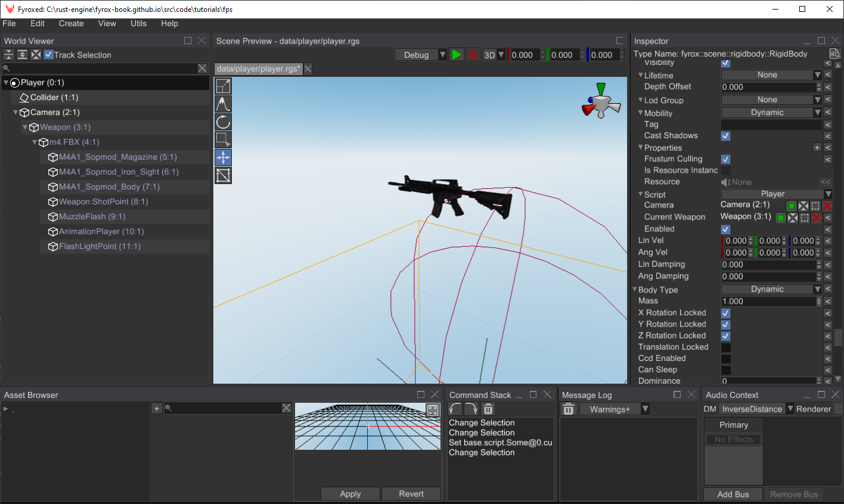Toggle the Frustum Culling checkbox
The width and height of the screenshot is (844, 504).
725,159
